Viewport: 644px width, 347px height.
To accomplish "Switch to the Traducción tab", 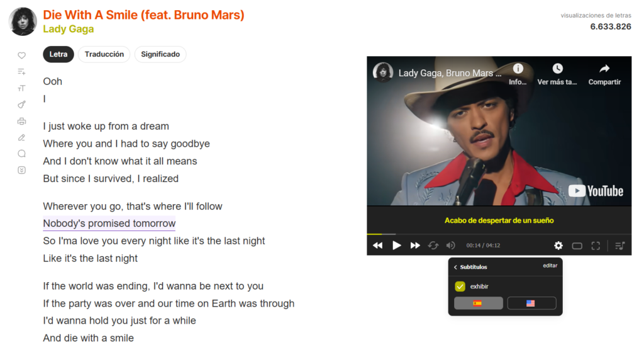I will pos(104,54).
